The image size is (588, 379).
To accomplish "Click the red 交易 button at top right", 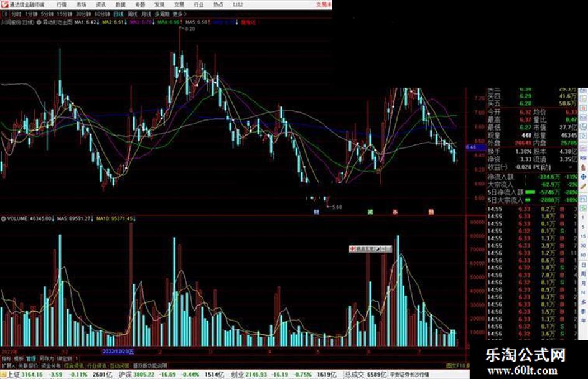I will (324, 5).
